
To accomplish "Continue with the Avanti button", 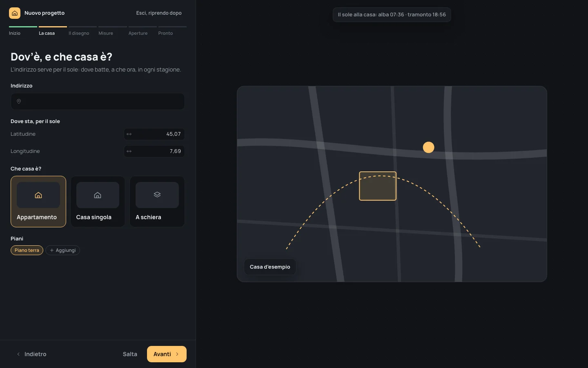I will [x=167, y=354].
